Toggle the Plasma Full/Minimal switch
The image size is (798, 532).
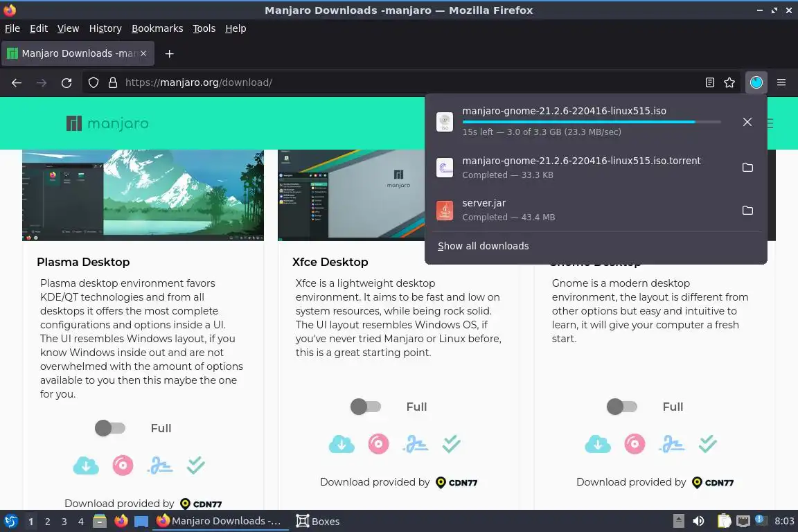[110, 428]
